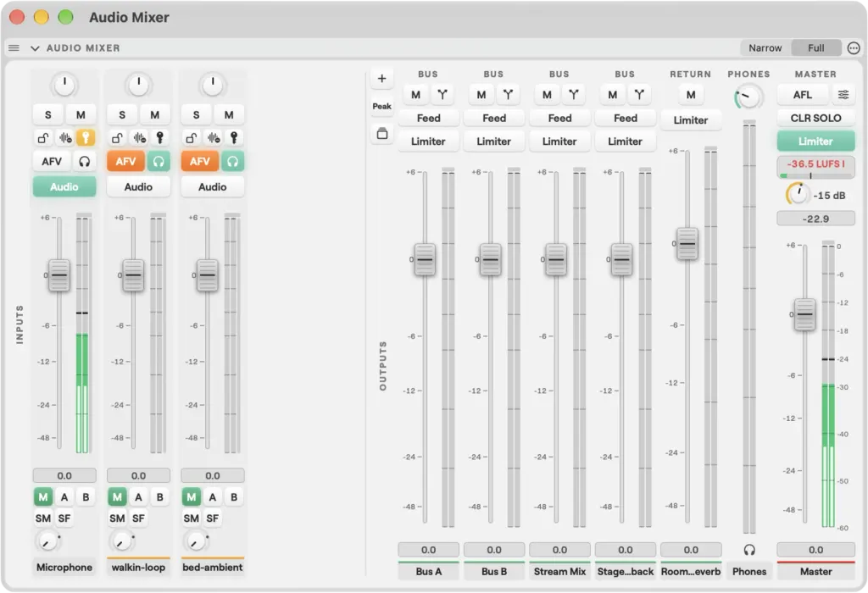Image resolution: width=868 pixels, height=593 pixels.
Task: Mute the bed-ambient input
Action: (x=229, y=115)
